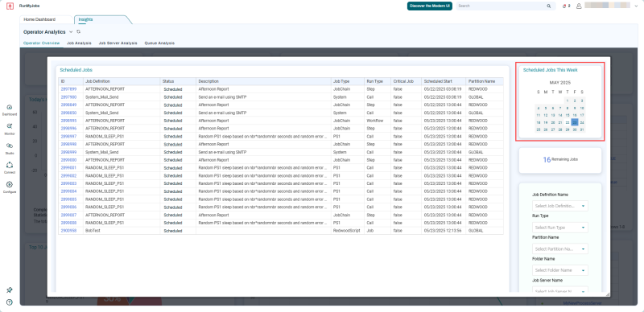The image size is (644, 312).
Task: Switch to Operator Overview tab
Action: point(42,43)
